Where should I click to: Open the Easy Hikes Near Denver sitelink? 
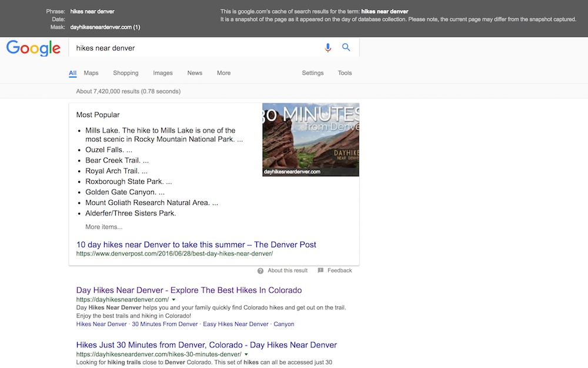tap(236, 324)
